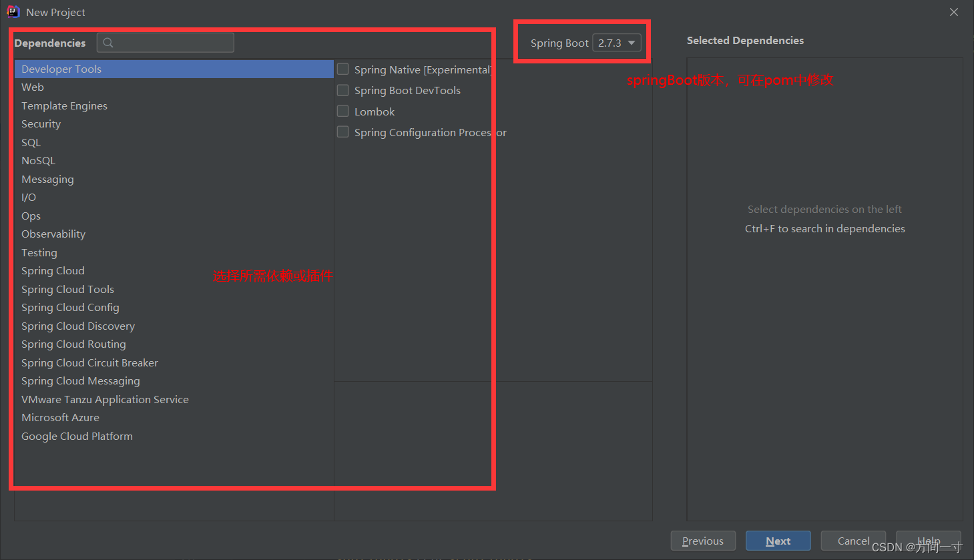This screenshot has width=974, height=560.
Task: Click the IntelliJ logo in title bar
Action: [x=13, y=12]
